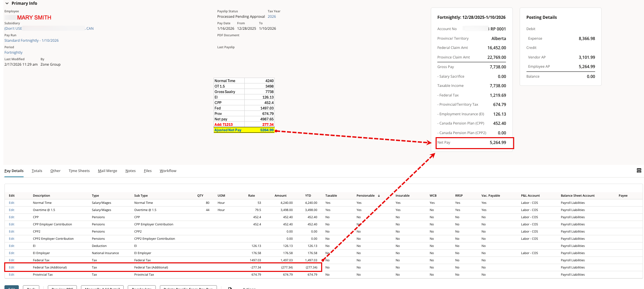
Task: Open the Other tab
Action: pyautogui.click(x=55, y=171)
